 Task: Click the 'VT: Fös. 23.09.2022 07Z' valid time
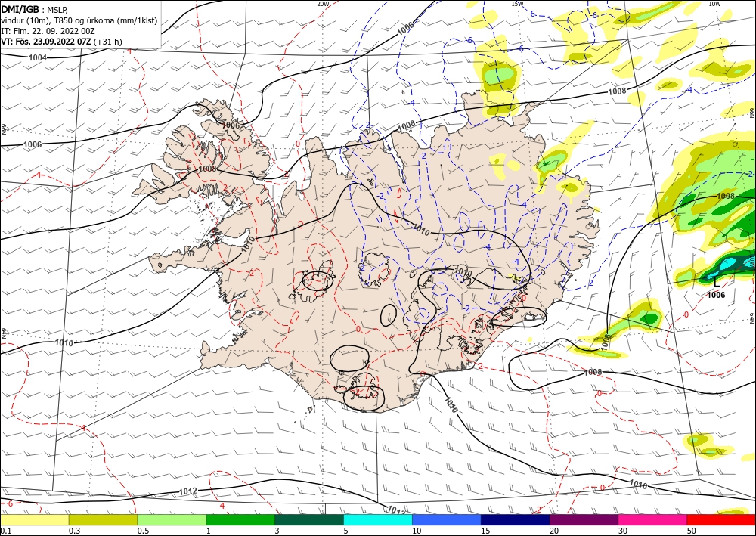pos(46,42)
